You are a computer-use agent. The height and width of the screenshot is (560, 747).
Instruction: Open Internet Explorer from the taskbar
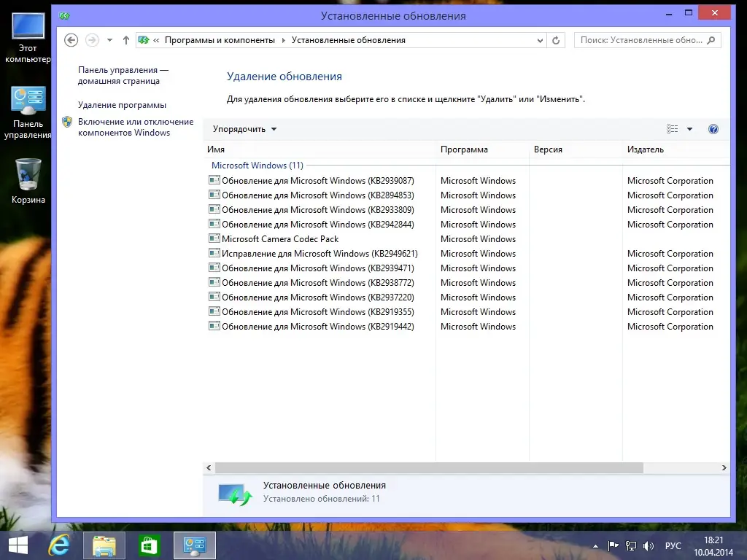pyautogui.click(x=60, y=545)
